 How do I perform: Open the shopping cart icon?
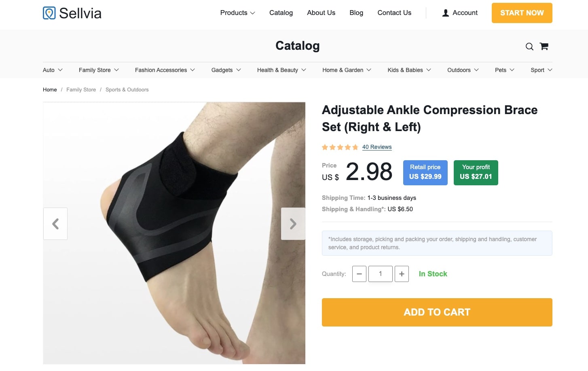point(544,46)
